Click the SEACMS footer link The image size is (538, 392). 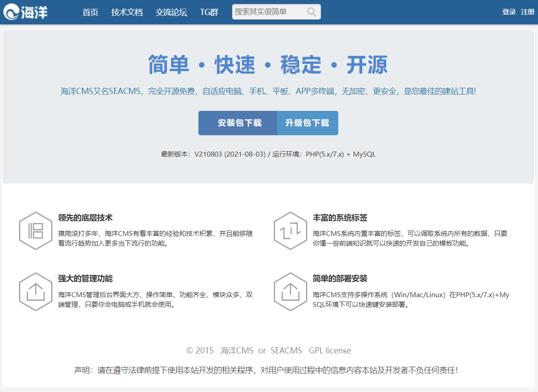click(286, 350)
